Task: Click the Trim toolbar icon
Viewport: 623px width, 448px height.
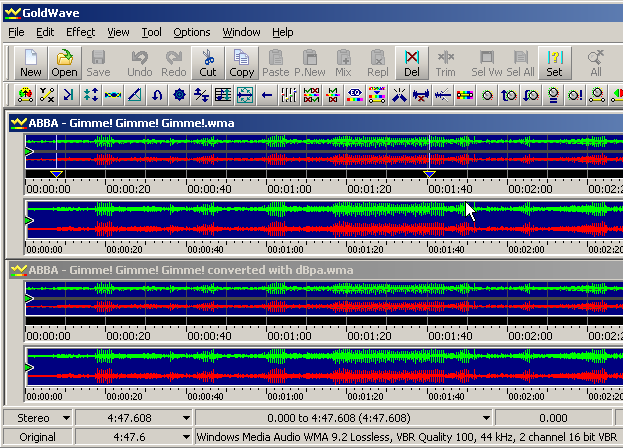Action: (446, 63)
